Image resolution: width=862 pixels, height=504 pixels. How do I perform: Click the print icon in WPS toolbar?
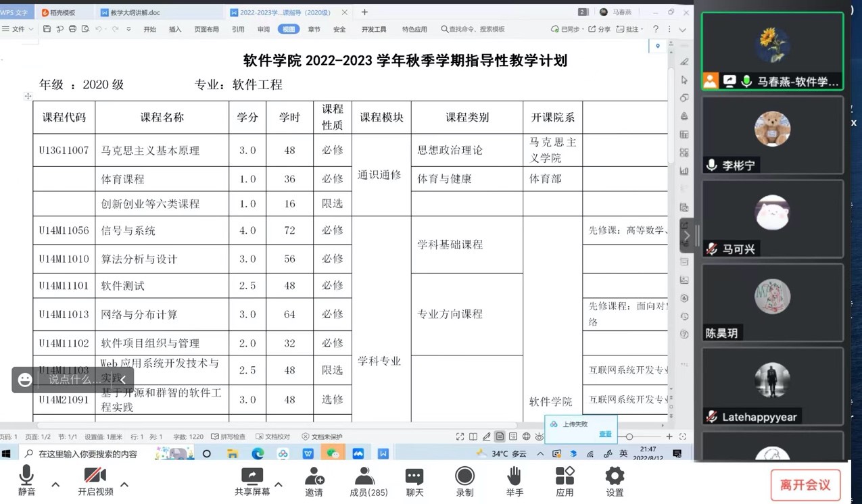(x=72, y=29)
